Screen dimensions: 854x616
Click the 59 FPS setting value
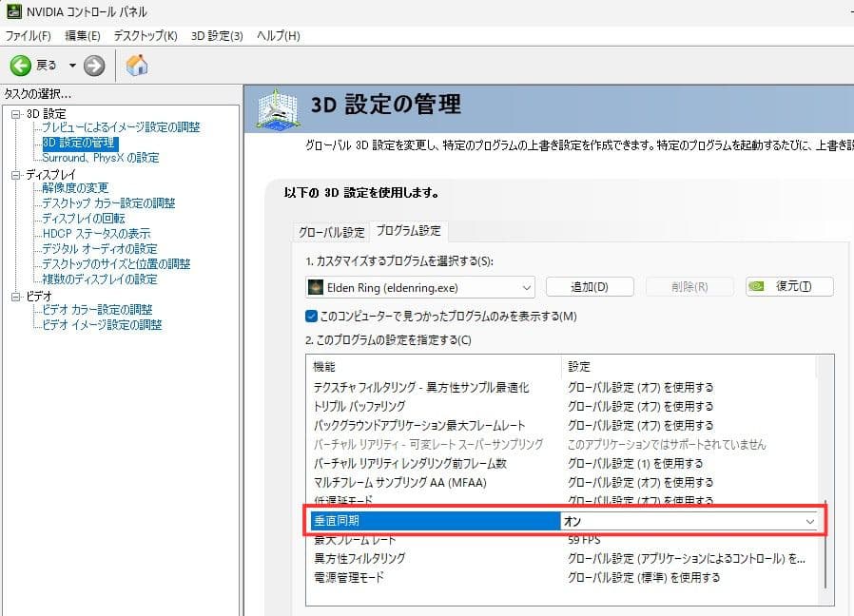click(x=584, y=540)
